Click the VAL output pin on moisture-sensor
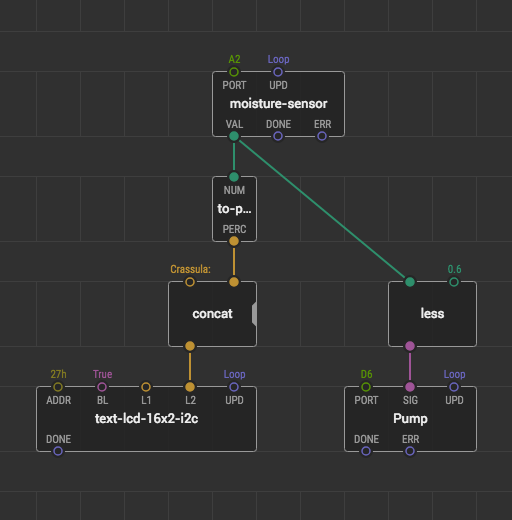Screen dimensions: 512x520 tap(234, 136)
